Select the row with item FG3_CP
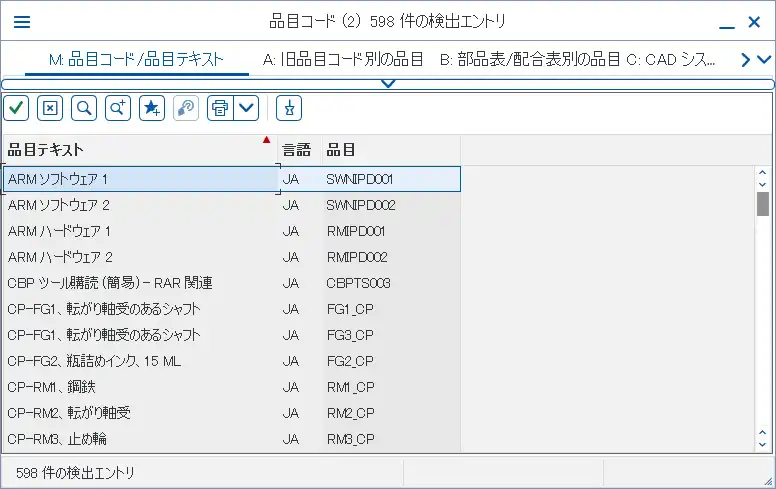Image resolution: width=776 pixels, height=489 pixels. (232, 335)
